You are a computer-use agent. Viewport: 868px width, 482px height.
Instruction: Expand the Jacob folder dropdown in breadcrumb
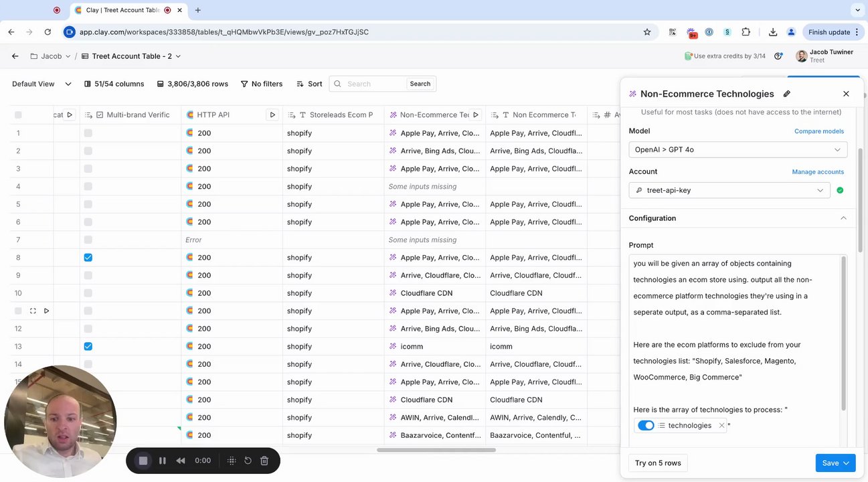(68, 56)
